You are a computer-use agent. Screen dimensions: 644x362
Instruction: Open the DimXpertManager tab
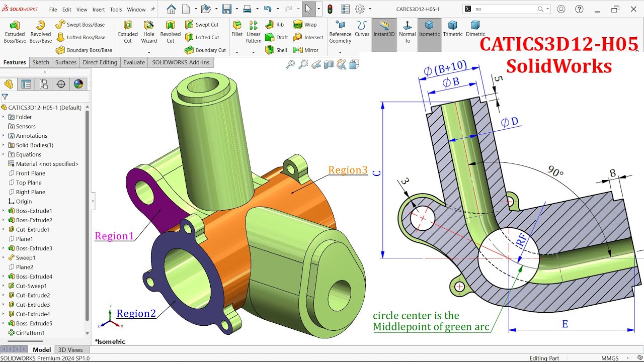click(61, 84)
